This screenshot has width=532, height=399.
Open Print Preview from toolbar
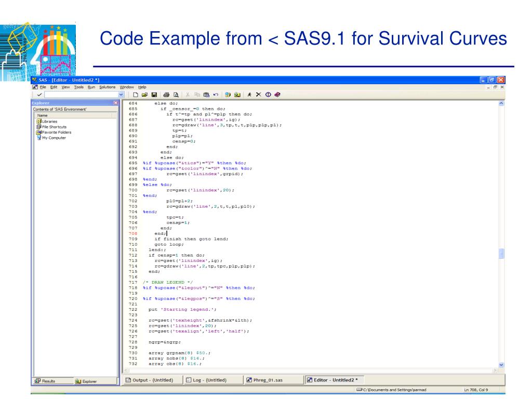coord(176,95)
